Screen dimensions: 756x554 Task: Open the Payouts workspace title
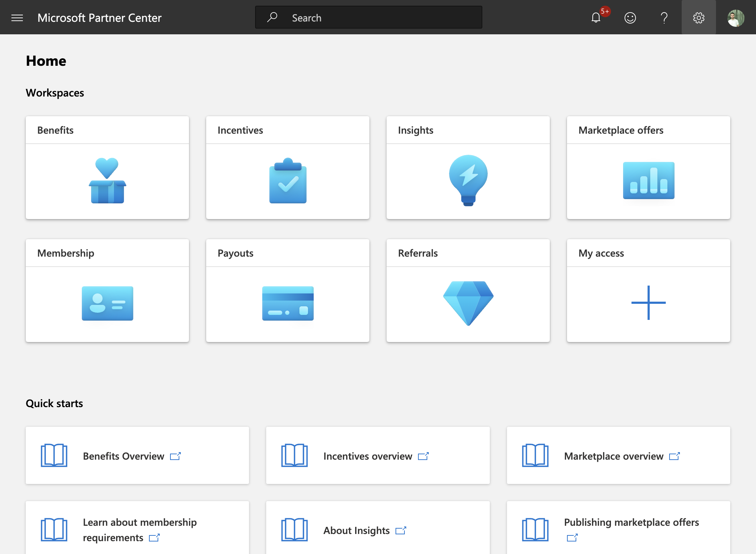point(235,253)
